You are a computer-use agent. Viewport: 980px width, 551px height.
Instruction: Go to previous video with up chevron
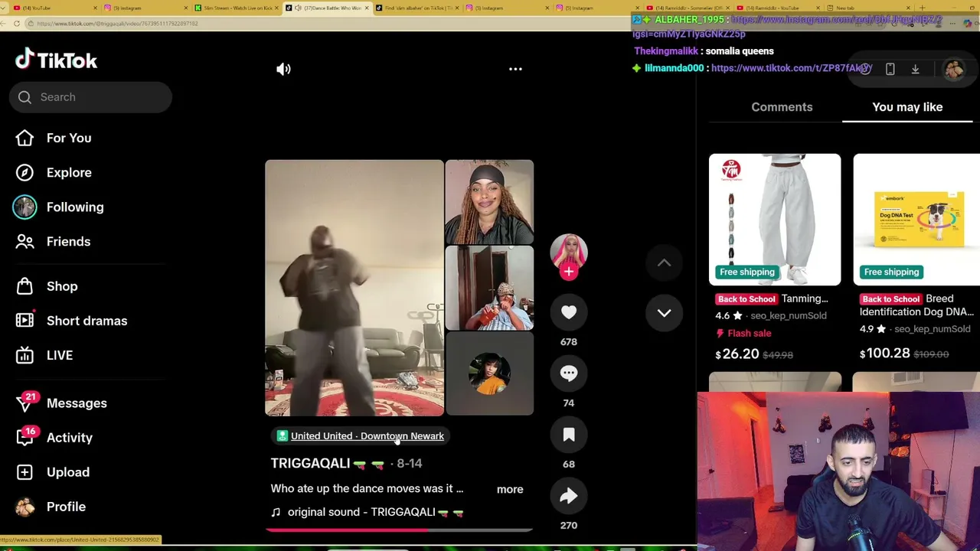click(x=664, y=263)
